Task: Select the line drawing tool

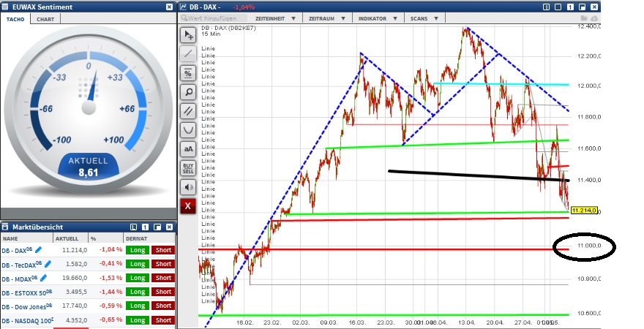Action: click(188, 54)
